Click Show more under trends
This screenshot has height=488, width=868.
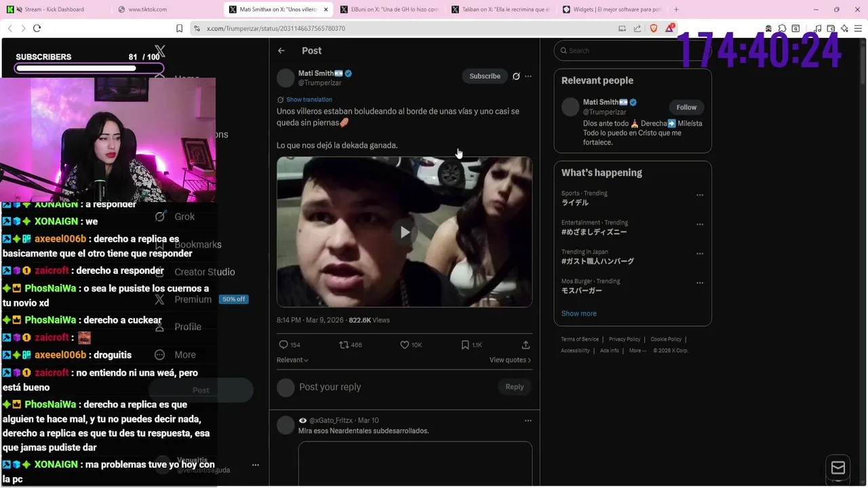click(x=579, y=314)
